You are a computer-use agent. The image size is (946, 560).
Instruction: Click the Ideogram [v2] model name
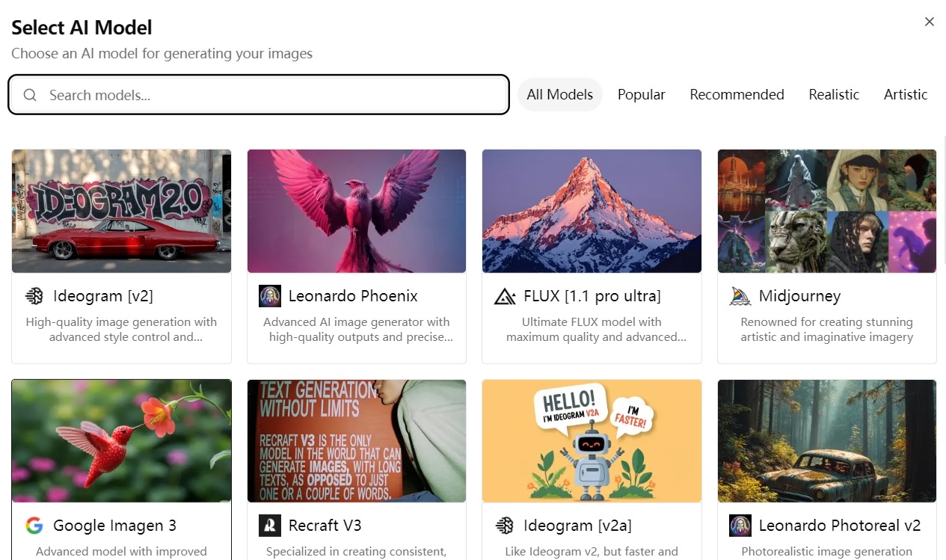pos(103,296)
